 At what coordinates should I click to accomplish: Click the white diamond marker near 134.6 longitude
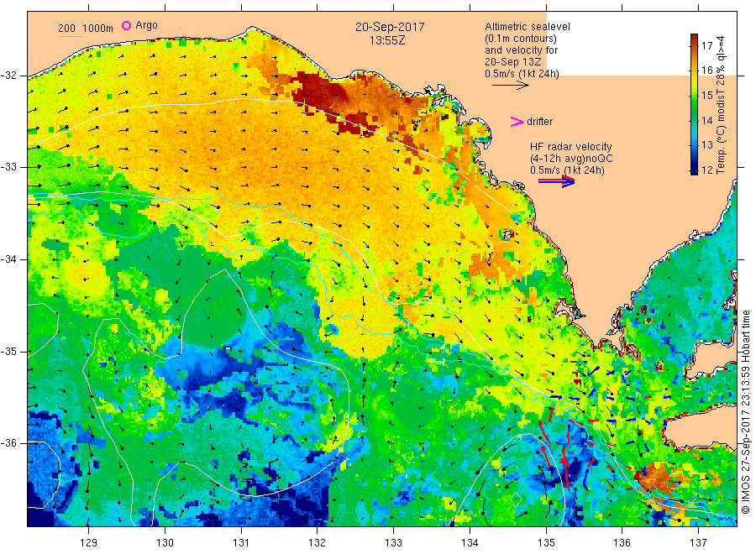[516, 499]
